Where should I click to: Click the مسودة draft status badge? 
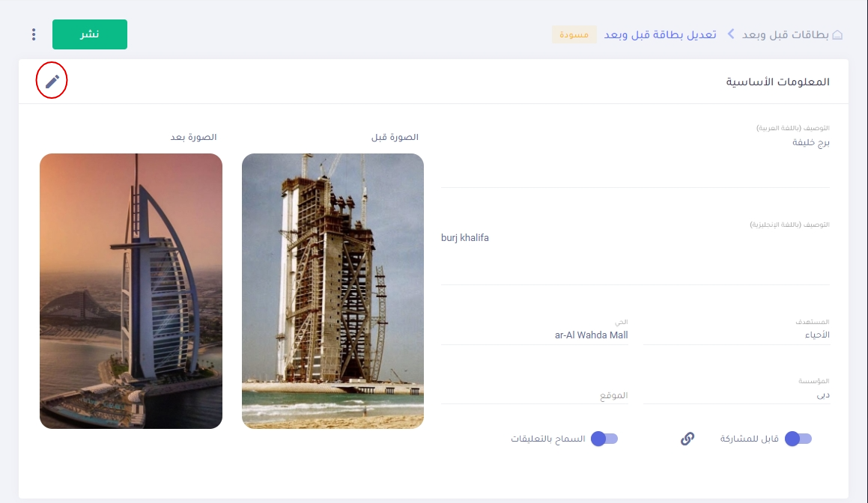574,35
